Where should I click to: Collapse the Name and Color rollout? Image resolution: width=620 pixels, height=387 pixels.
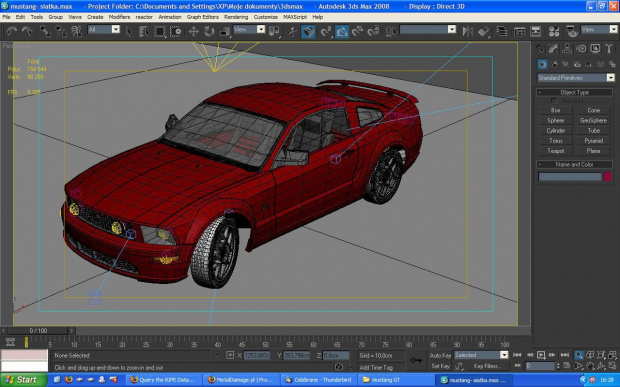pyautogui.click(x=574, y=164)
